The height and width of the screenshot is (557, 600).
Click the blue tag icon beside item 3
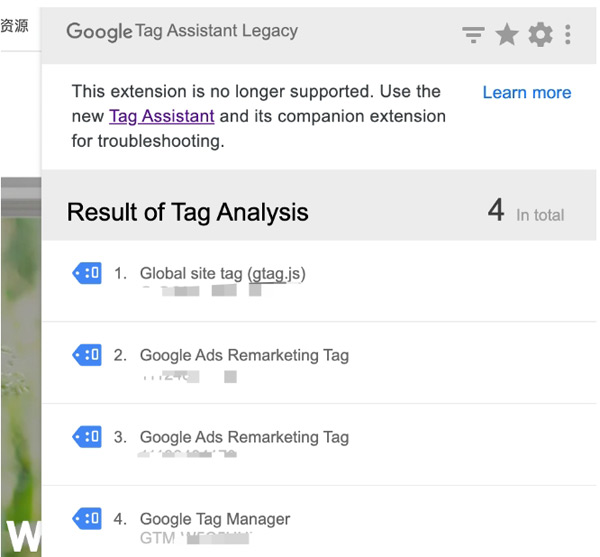(88, 437)
